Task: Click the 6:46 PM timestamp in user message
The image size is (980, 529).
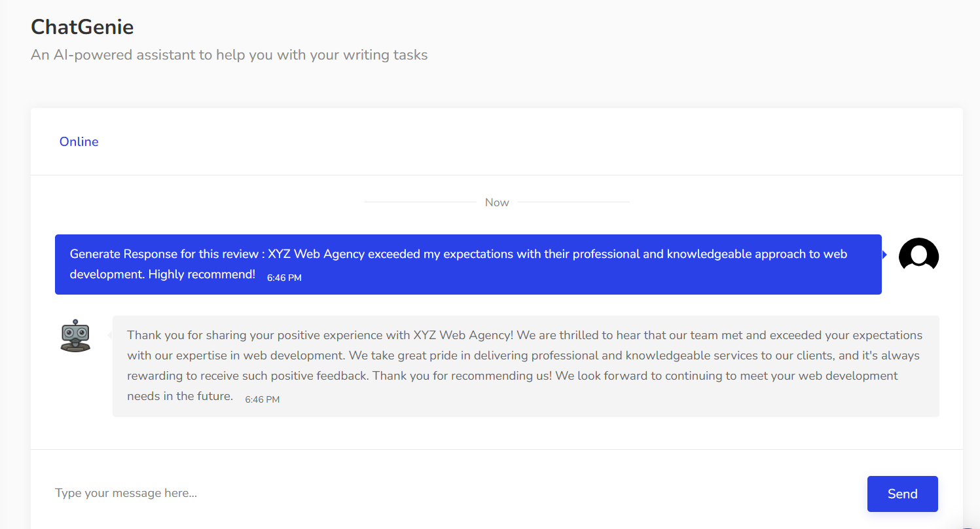Action: pos(284,278)
